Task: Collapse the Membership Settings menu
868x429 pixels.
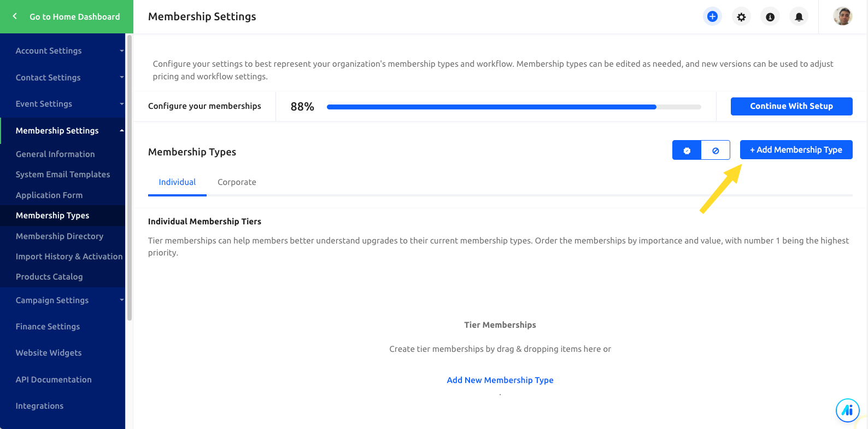Action: (x=63, y=131)
